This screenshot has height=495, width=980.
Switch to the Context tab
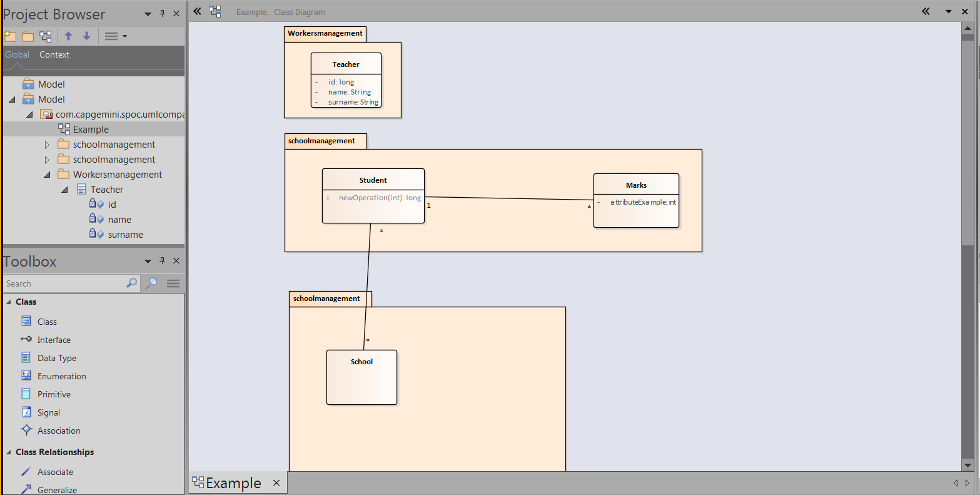click(54, 54)
